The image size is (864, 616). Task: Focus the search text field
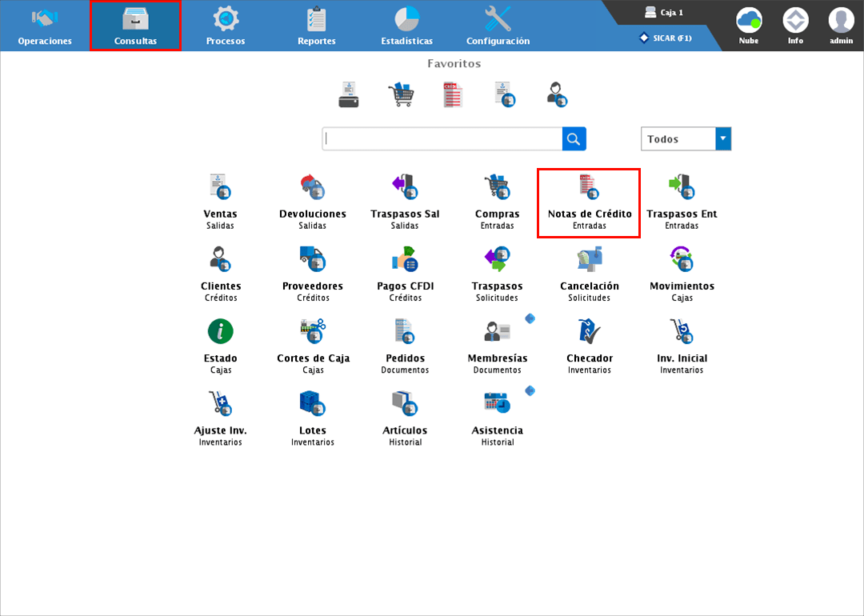click(x=442, y=139)
